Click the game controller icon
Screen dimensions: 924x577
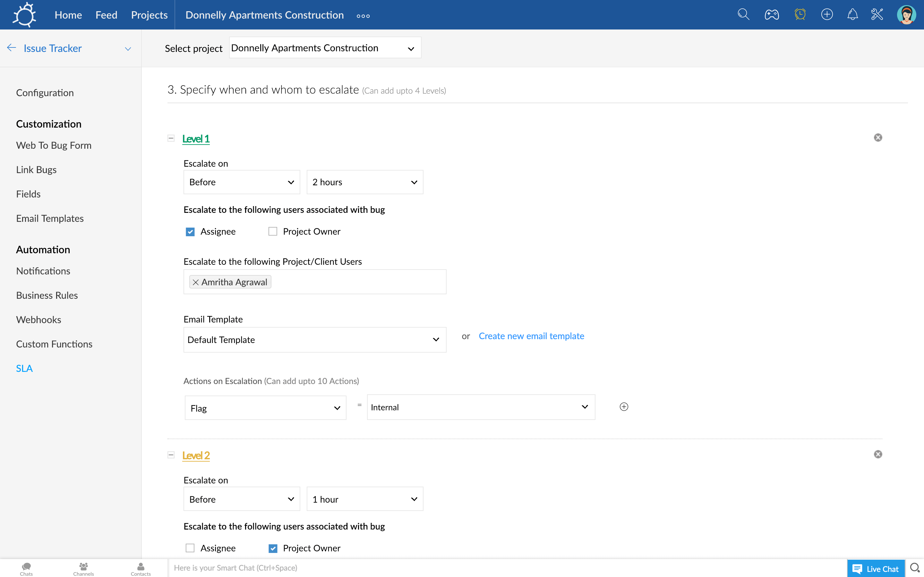click(x=772, y=14)
